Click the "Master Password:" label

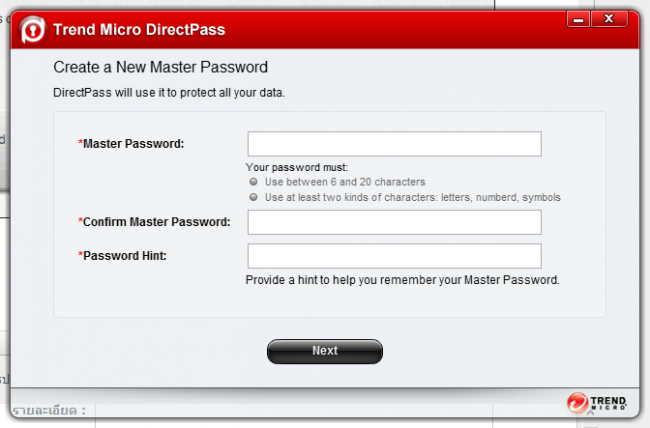point(134,144)
